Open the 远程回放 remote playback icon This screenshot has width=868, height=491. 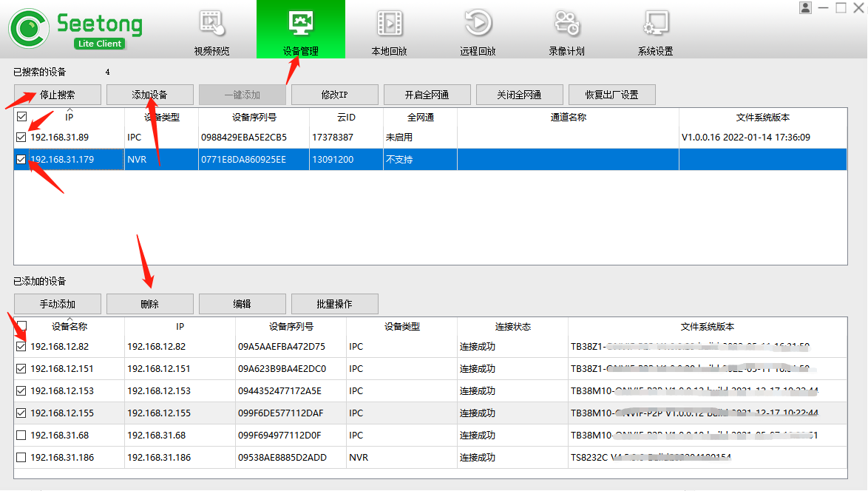point(478,24)
